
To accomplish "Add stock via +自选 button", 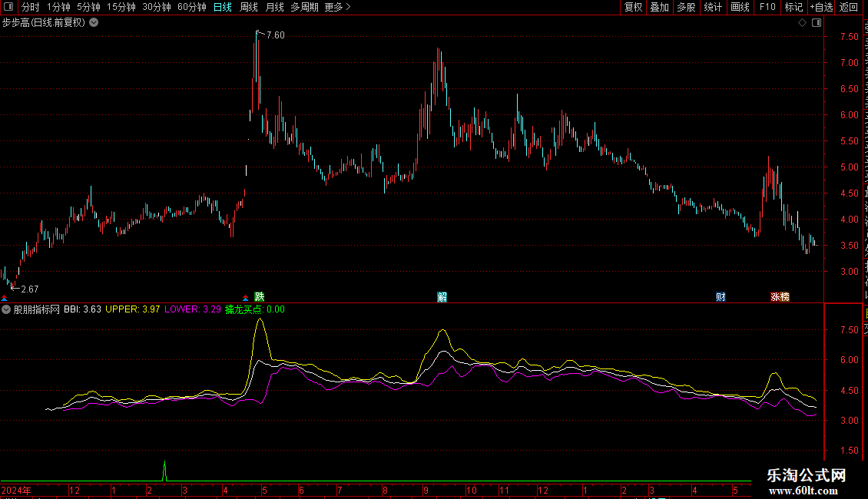I will (821, 7).
